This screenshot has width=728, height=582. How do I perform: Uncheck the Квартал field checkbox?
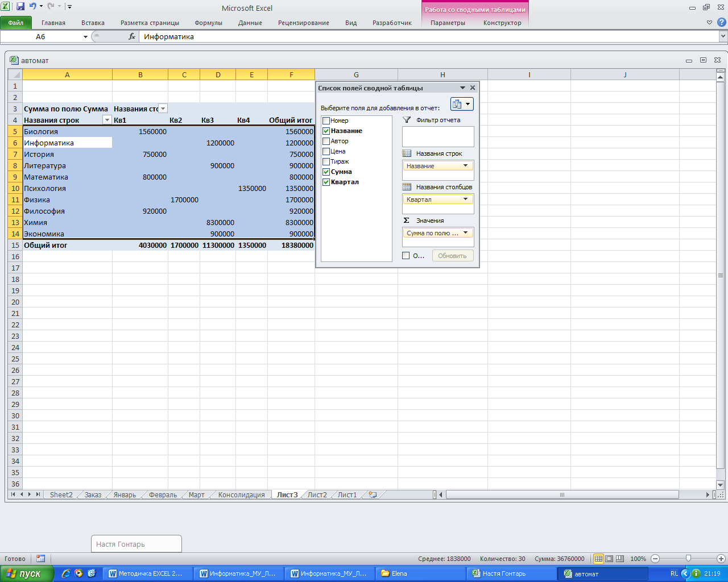click(326, 182)
